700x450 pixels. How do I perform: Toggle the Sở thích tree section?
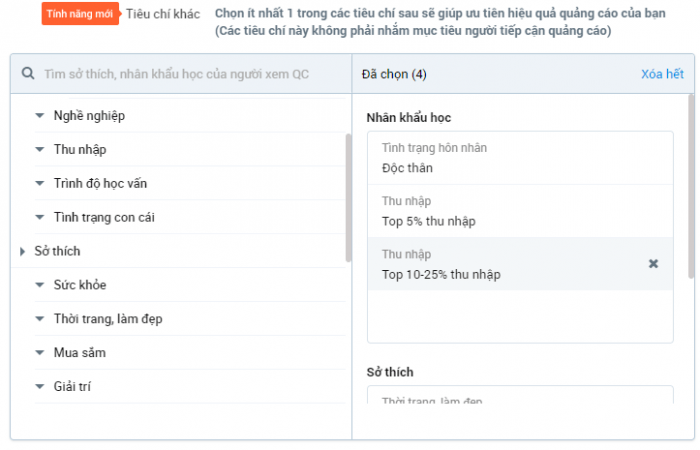click(22, 251)
